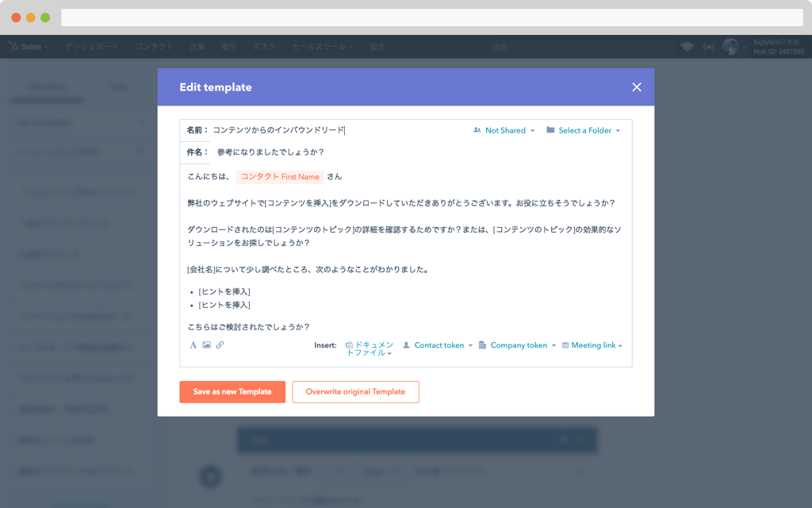This screenshot has width=812, height=508.
Task: Open 企業 in the navigation bar
Action: (197, 47)
